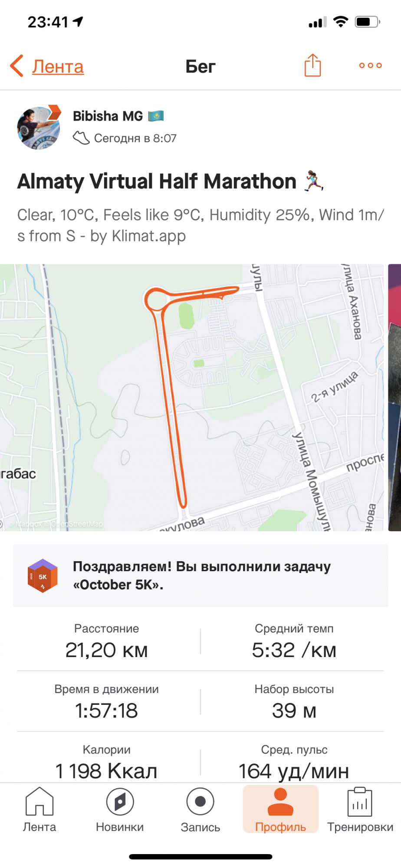Switch to the Лента home tab
401x868 pixels.
click(39, 810)
